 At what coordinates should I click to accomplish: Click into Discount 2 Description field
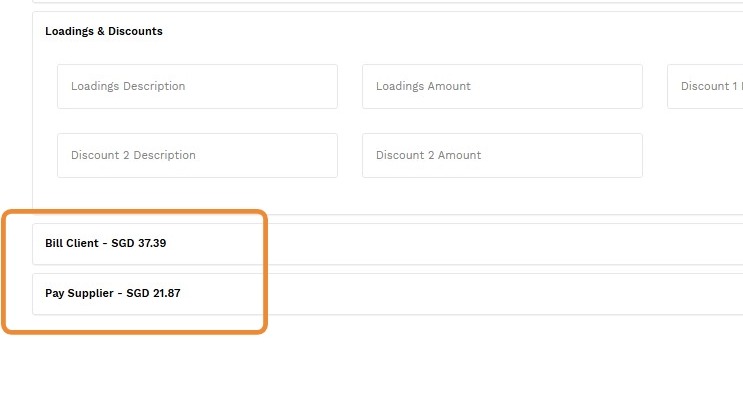pos(197,156)
